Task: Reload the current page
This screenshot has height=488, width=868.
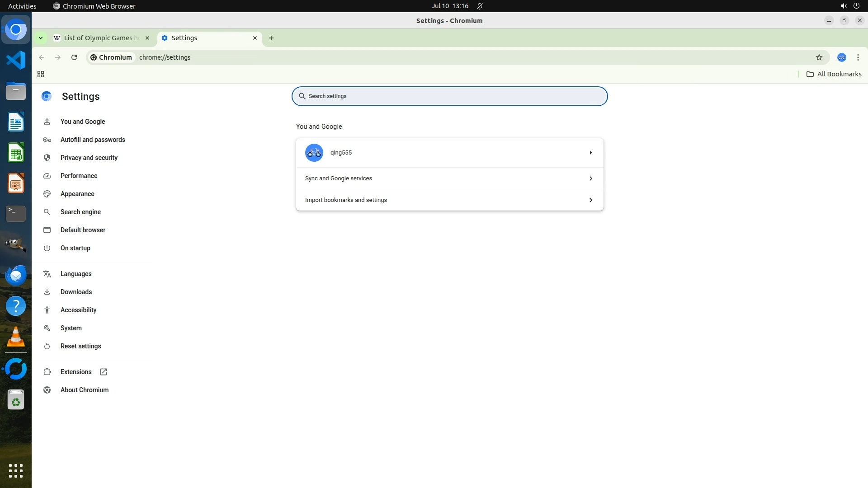Action: 74,57
